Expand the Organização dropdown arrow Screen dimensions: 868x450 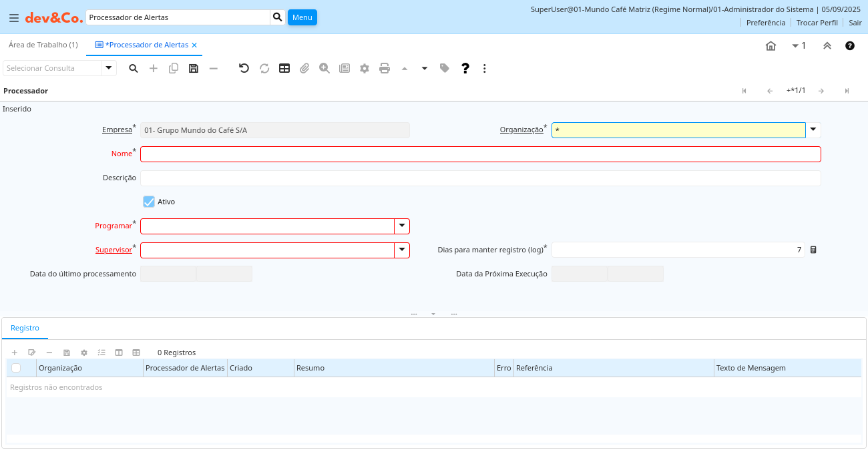813,130
